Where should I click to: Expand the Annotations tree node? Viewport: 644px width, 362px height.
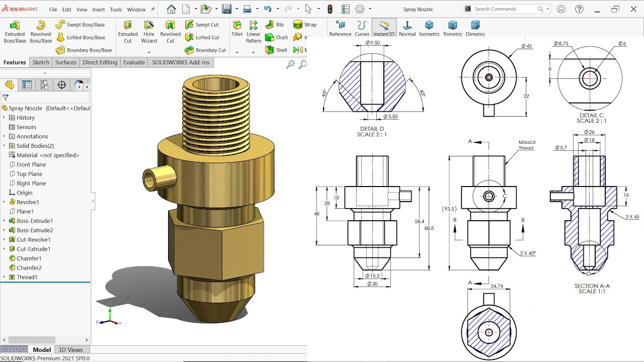4,136
